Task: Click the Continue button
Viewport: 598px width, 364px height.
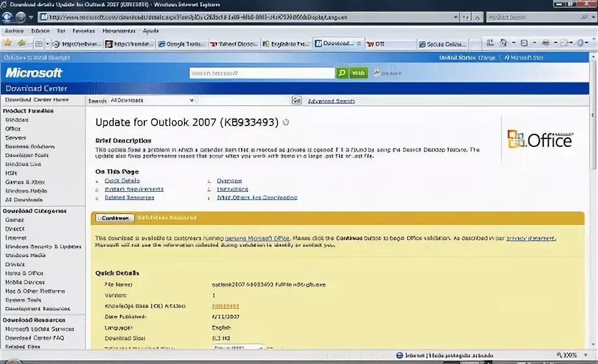Action: (115, 218)
